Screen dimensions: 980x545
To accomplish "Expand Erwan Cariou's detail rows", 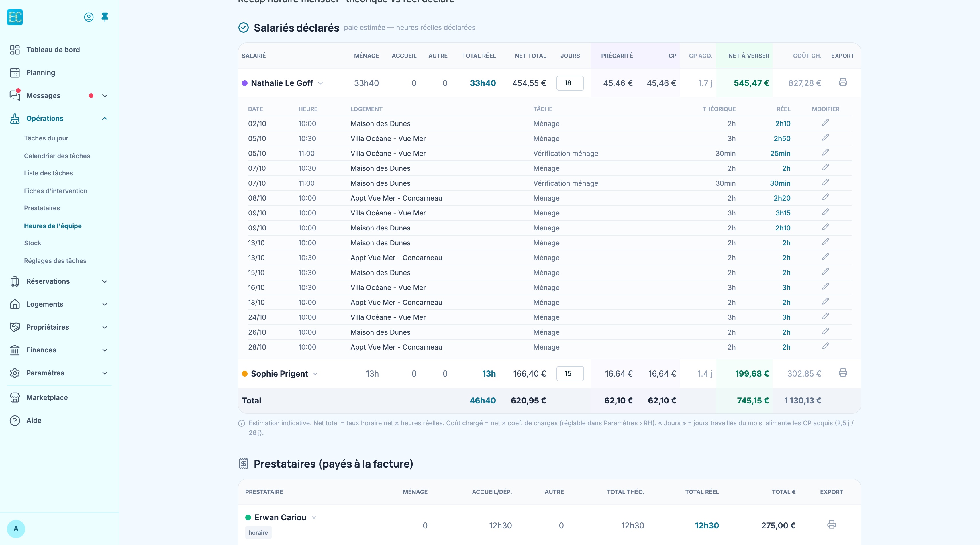I will [x=314, y=517].
